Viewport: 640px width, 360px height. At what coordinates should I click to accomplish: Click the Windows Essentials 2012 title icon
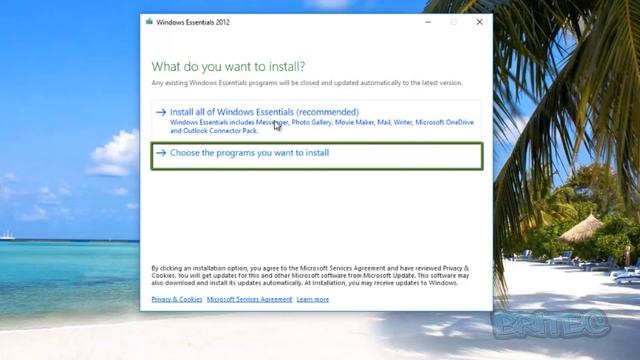[149, 22]
